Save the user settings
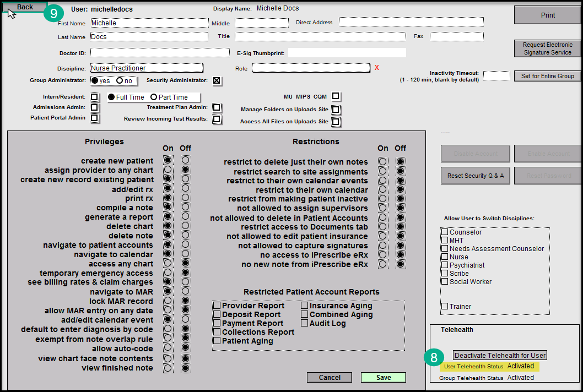Screen dimensions: 583x392 (x=384, y=377)
